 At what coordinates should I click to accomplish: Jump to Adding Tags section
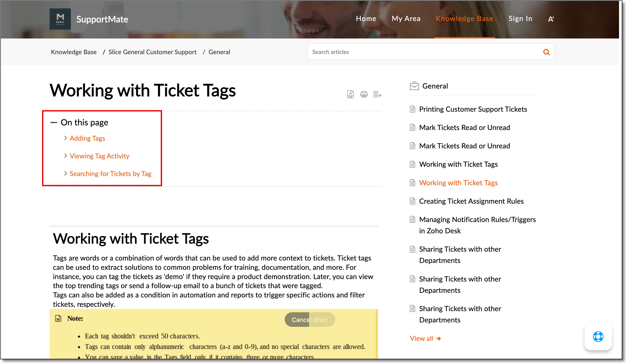point(87,138)
